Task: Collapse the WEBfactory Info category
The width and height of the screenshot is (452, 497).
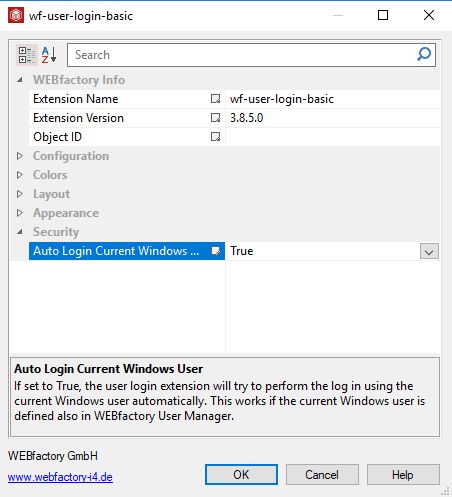Action: pyautogui.click(x=20, y=80)
